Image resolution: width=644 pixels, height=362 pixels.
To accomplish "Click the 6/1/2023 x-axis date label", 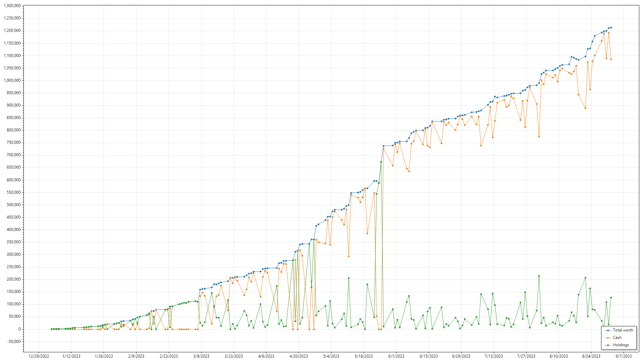I will tap(396, 356).
